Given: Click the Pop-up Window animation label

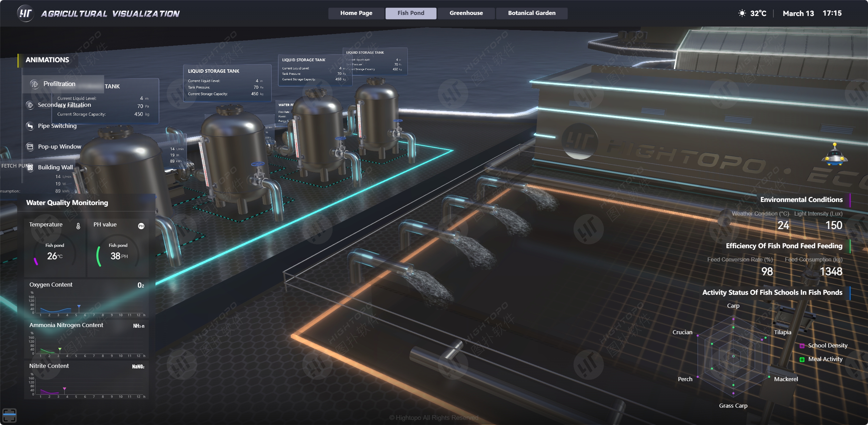Looking at the screenshot, I should [60, 147].
